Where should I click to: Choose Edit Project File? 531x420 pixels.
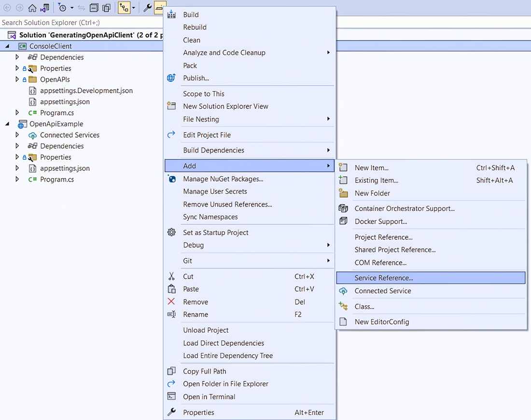[x=249, y=135]
